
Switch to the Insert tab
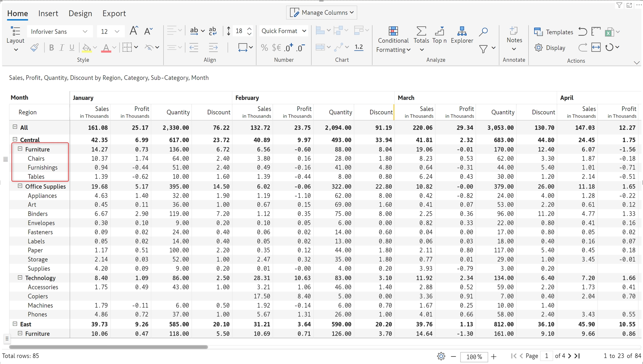[48, 13]
